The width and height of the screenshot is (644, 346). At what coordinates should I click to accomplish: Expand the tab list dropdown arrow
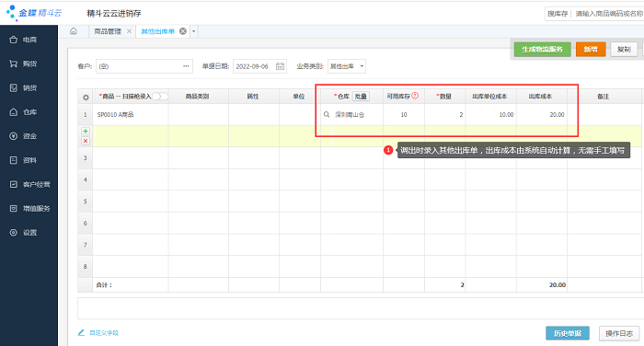[x=193, y=31]
